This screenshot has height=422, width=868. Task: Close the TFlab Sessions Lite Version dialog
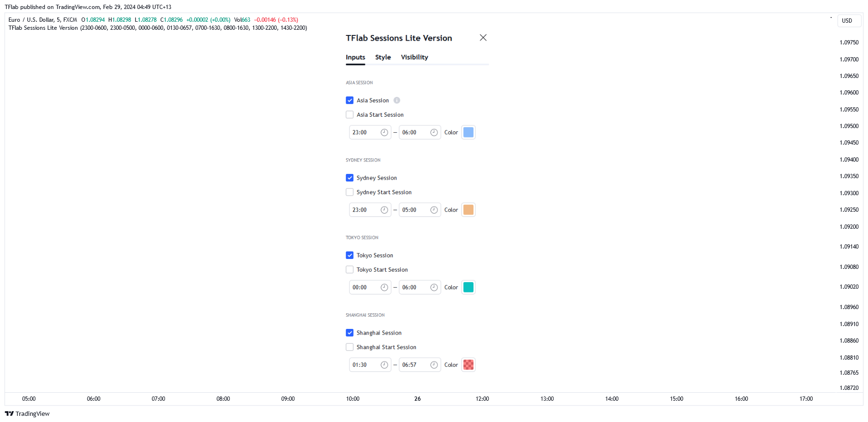point(483,38)
